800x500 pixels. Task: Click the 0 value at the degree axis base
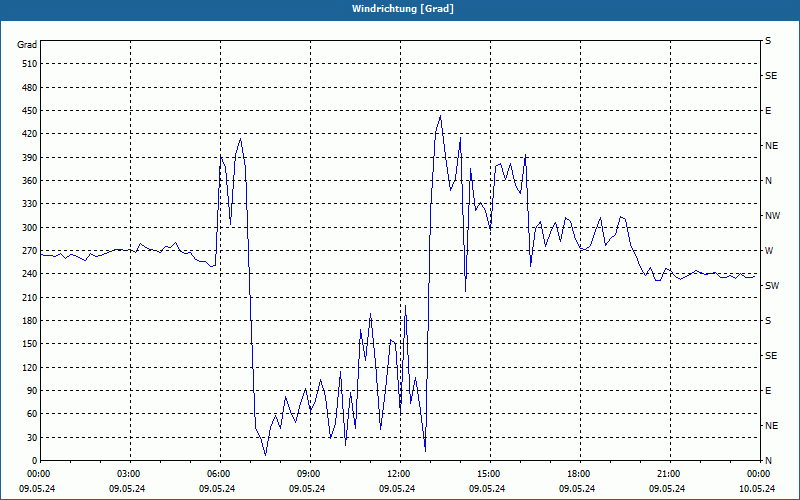[x=34, y=461]
